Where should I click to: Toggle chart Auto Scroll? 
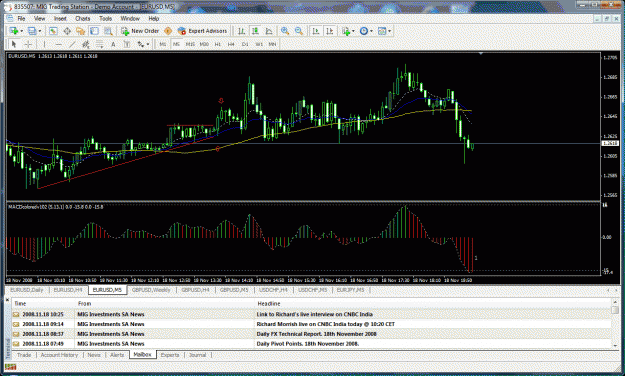tap(316, 31)
